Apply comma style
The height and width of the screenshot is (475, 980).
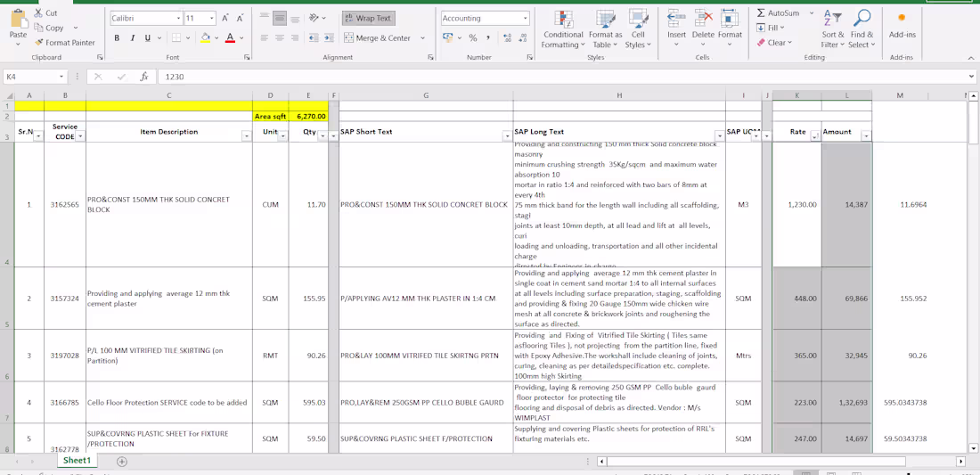[x=488, y=38]
